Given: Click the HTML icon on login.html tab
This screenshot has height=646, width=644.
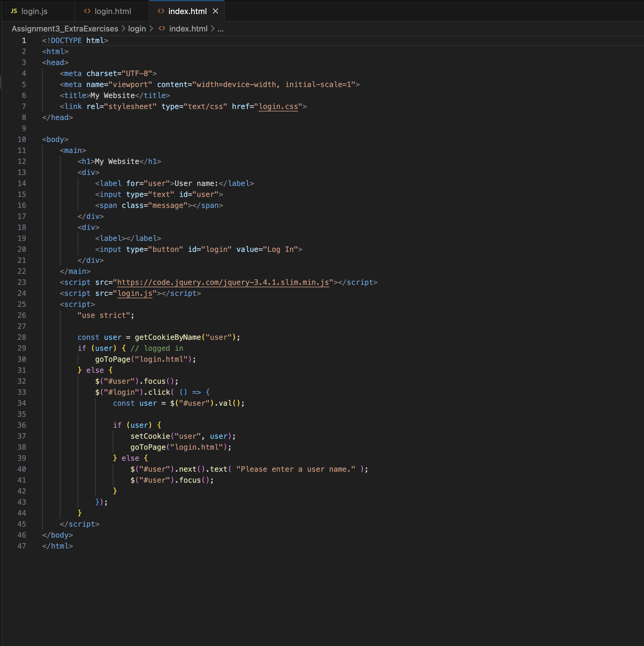Looking at the screenshot, I should [x=87, y=11].
